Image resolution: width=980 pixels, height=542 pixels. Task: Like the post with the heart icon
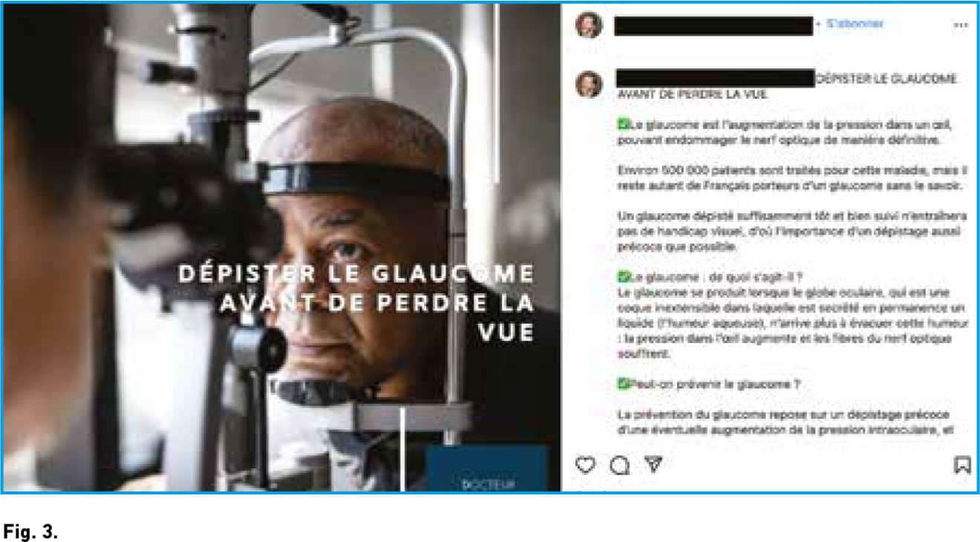pos(585,465)
